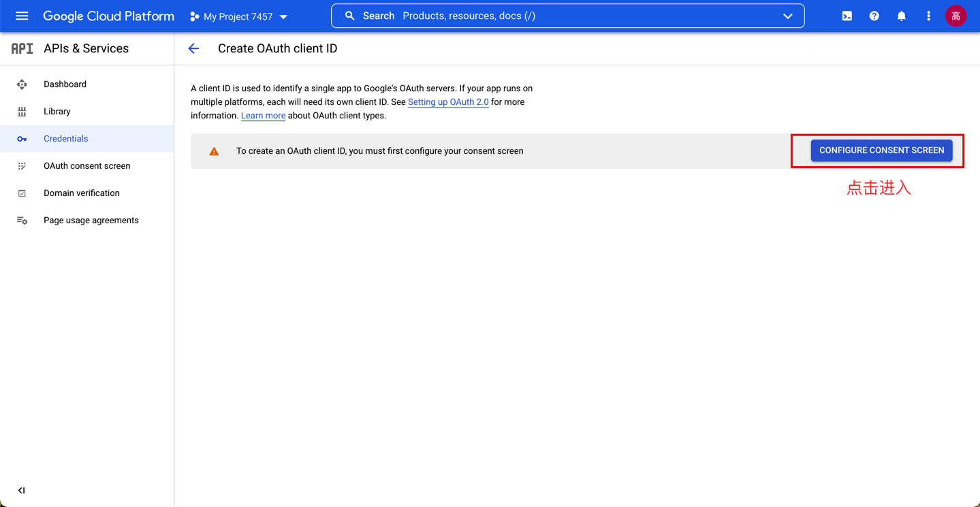The height and width of the screenshot is (507, 980).
Task: Open the notifications bell
Action: (901, 16)
